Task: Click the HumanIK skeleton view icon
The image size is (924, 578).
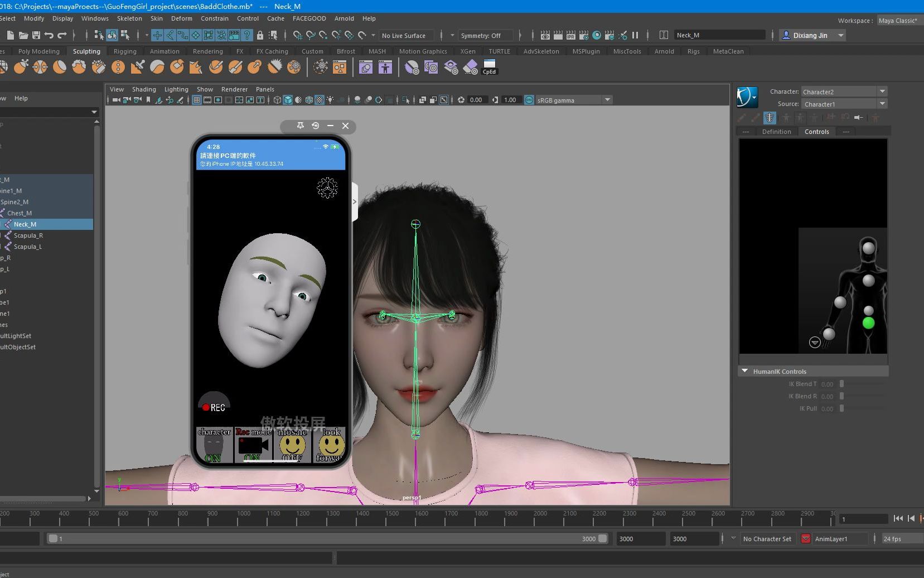Action: pyautogui.click(x=770, y=118)
